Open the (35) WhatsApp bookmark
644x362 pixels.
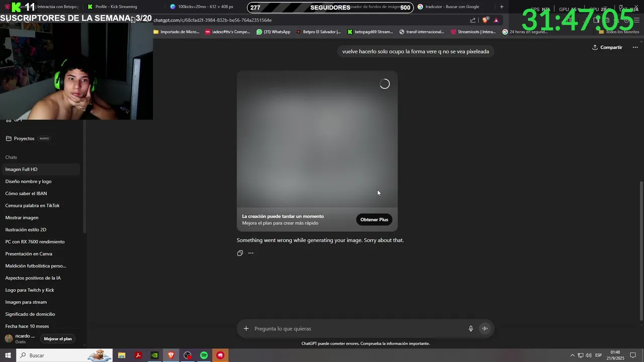coord(273,32)
